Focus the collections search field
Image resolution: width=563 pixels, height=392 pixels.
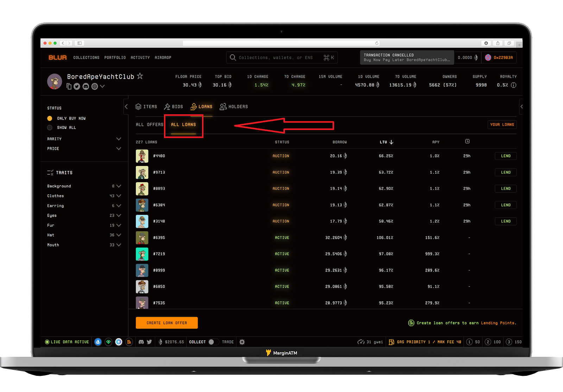click(x=282, y=57)
